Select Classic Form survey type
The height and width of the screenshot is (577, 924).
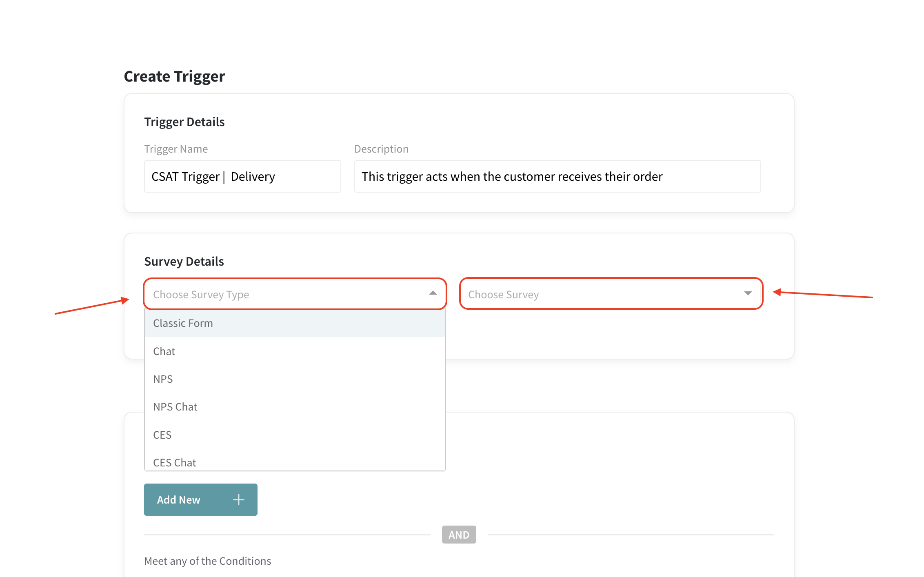[x=183, y=323]
